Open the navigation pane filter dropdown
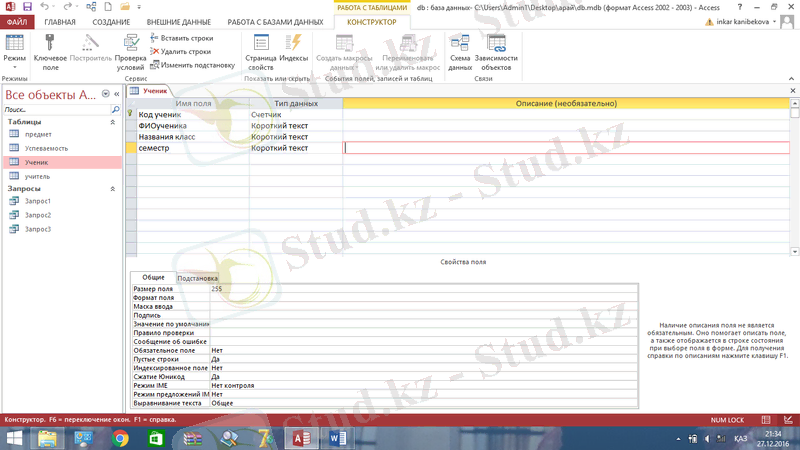This screenshot has height=450, width=800. 106,94
